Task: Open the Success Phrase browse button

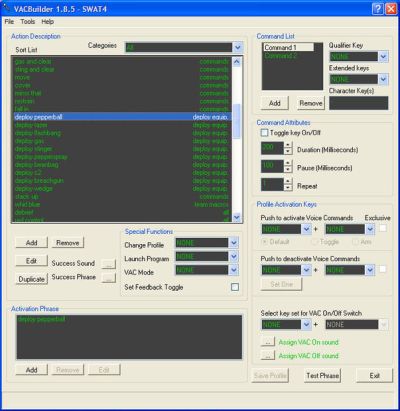Action: [108, 278]
